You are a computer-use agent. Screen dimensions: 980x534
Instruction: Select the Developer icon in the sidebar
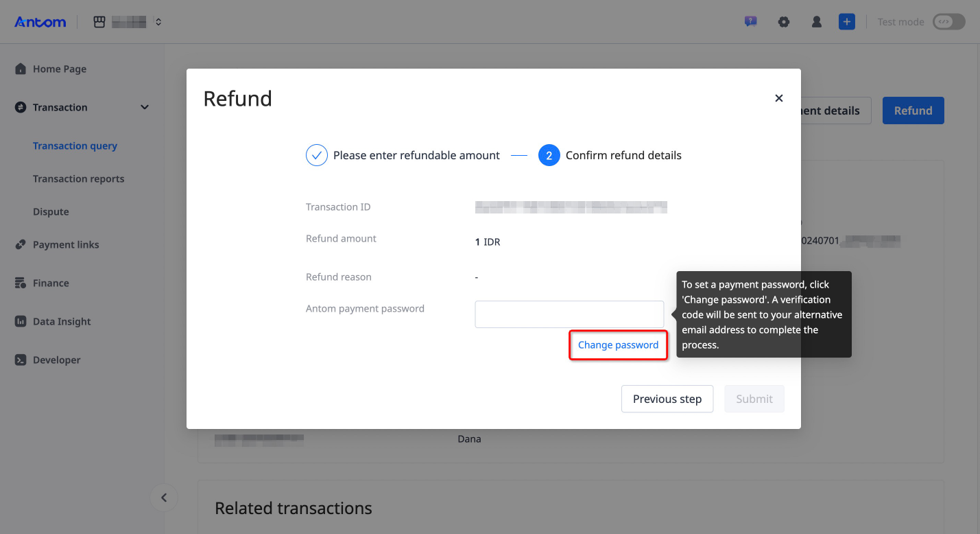pyautogui.click(x=20, y=360)
